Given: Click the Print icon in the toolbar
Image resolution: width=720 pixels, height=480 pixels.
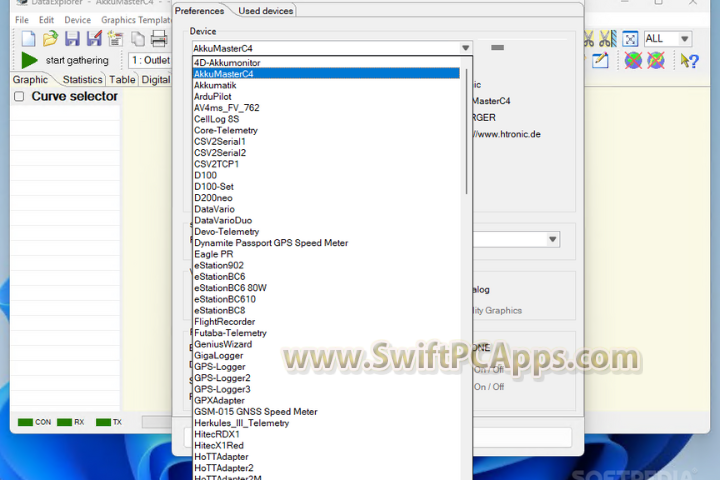Looking at the screenshot, I should point(159,39).
